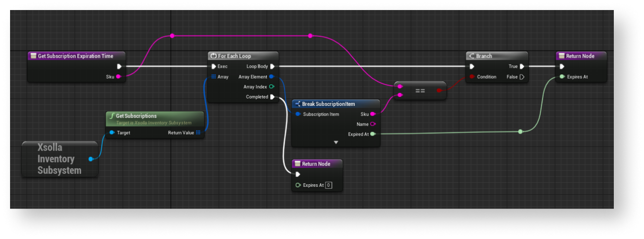The height and width of the screenshot is (239, 644).
Task: Click the Completed exec pin on For Each Loop
Action: point(272,97)
